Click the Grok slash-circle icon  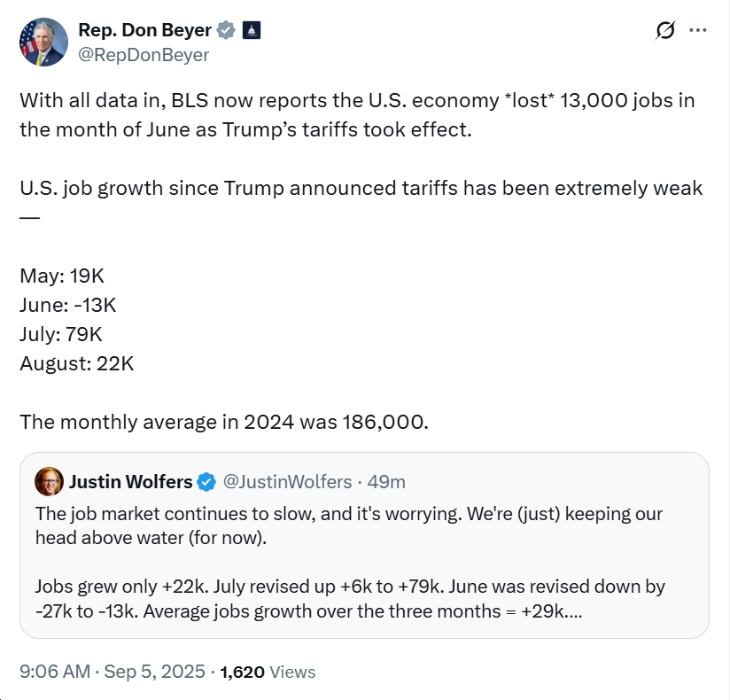664,30
